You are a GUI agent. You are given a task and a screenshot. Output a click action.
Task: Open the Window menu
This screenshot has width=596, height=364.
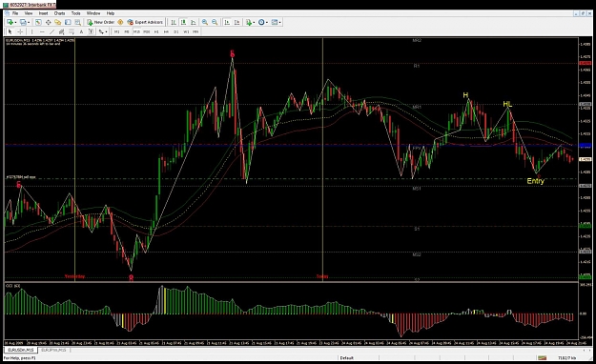click(93, 13)
